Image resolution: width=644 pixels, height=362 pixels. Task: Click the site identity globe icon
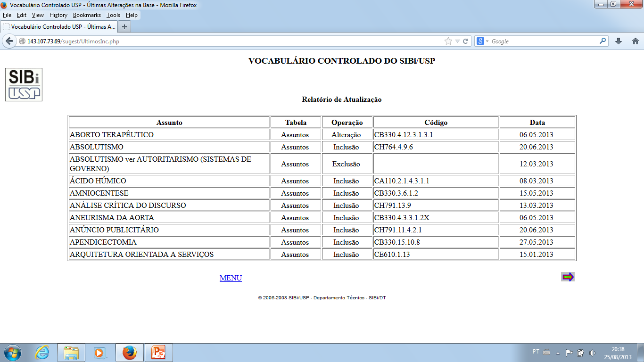point(22,41)
